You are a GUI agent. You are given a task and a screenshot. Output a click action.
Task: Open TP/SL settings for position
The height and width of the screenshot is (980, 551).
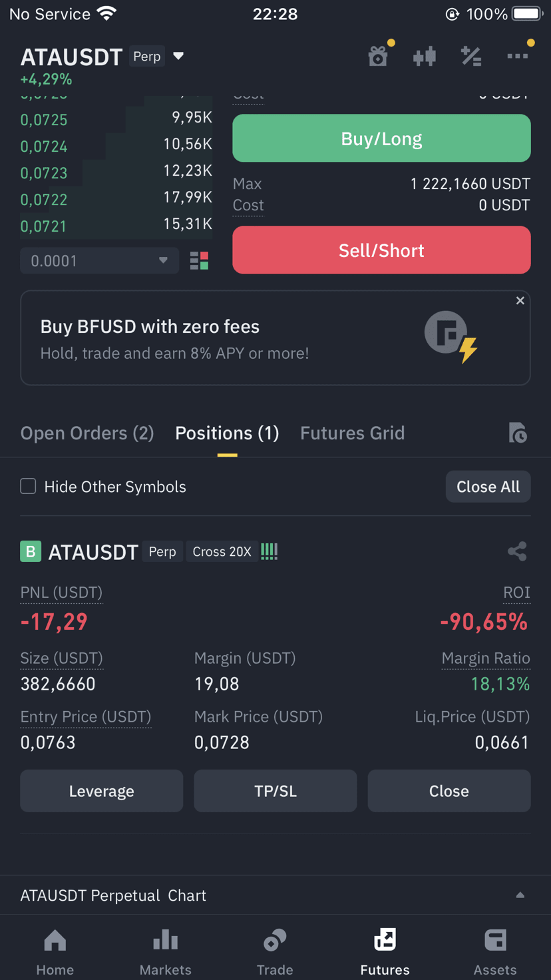pyautogui.click(x=275, y=791)
